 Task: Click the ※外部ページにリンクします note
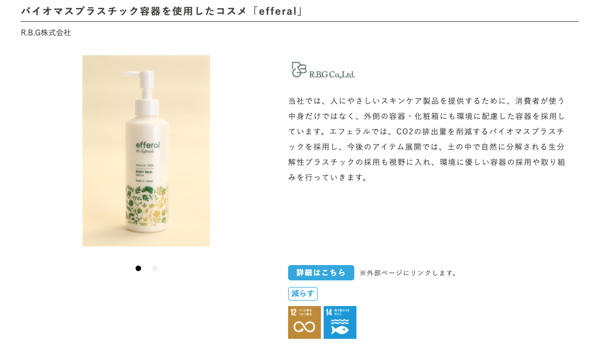coord(409,273)
